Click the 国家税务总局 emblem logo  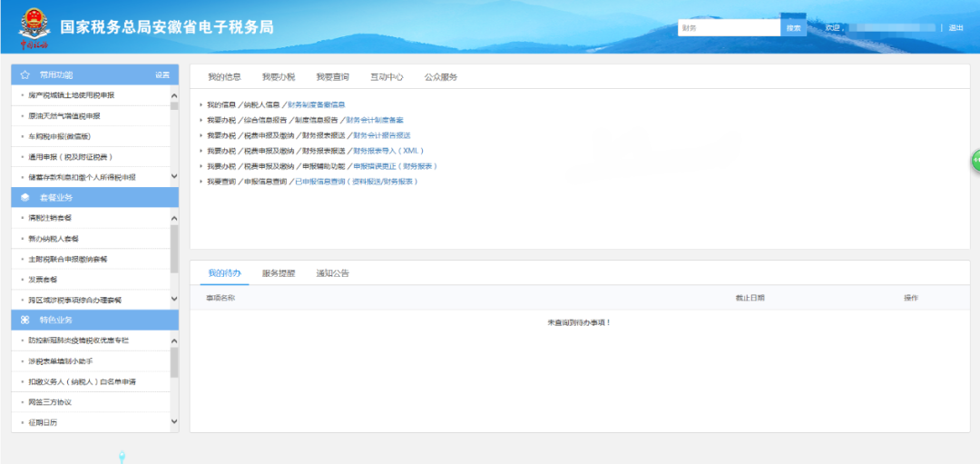[x=34, y=26]
